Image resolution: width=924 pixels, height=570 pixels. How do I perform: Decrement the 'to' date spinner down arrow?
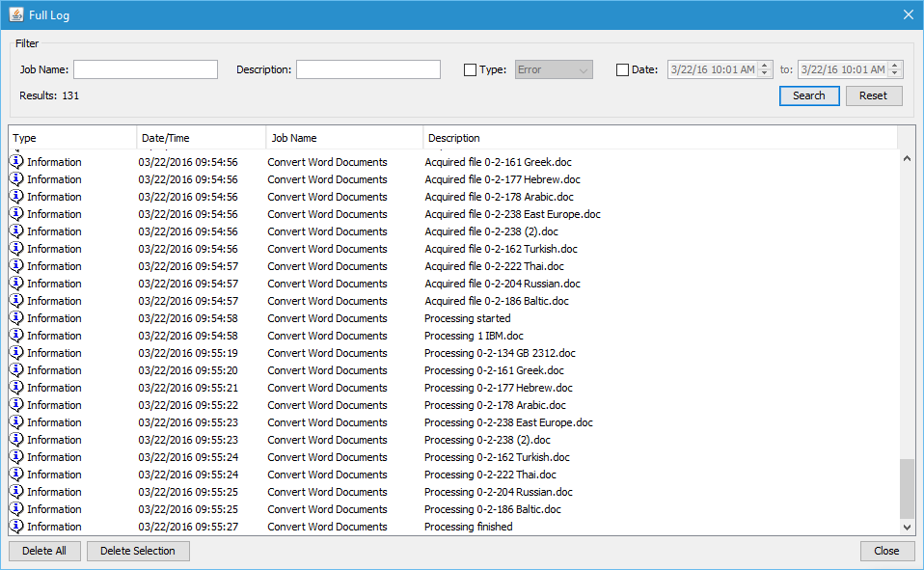(896, 74)
